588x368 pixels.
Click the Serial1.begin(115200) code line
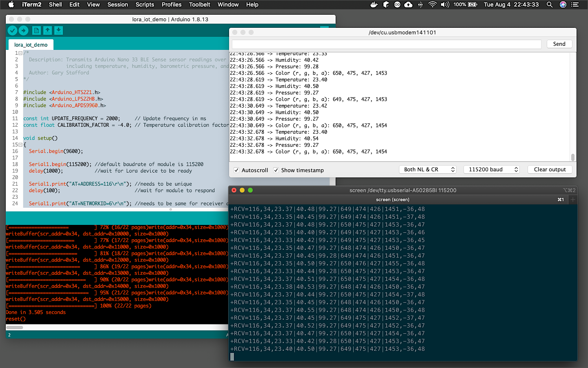click(x=60, y=164)
